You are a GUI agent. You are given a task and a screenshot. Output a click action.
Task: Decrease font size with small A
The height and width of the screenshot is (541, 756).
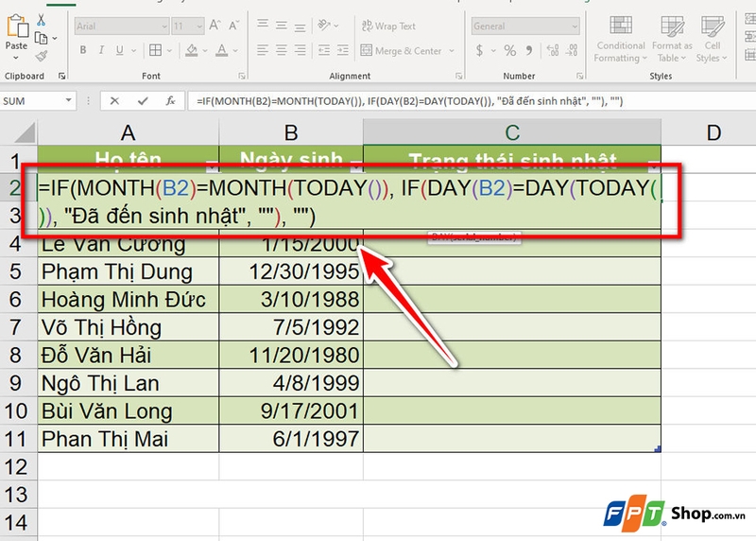(x=233, y=26)
